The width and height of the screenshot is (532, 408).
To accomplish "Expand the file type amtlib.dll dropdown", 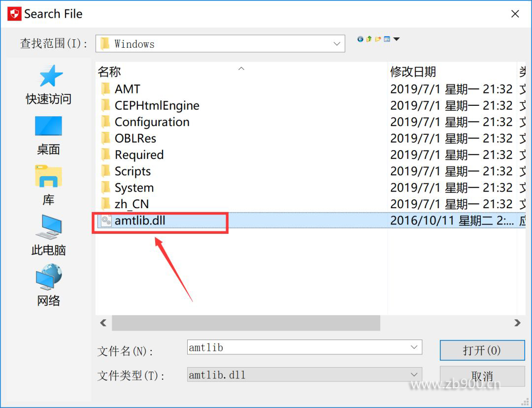I will (414, 375).
